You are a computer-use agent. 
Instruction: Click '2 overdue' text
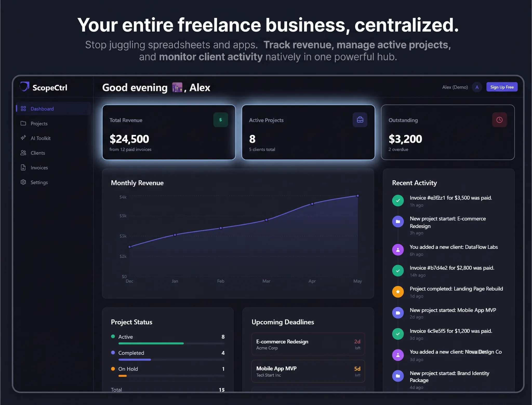398,149
